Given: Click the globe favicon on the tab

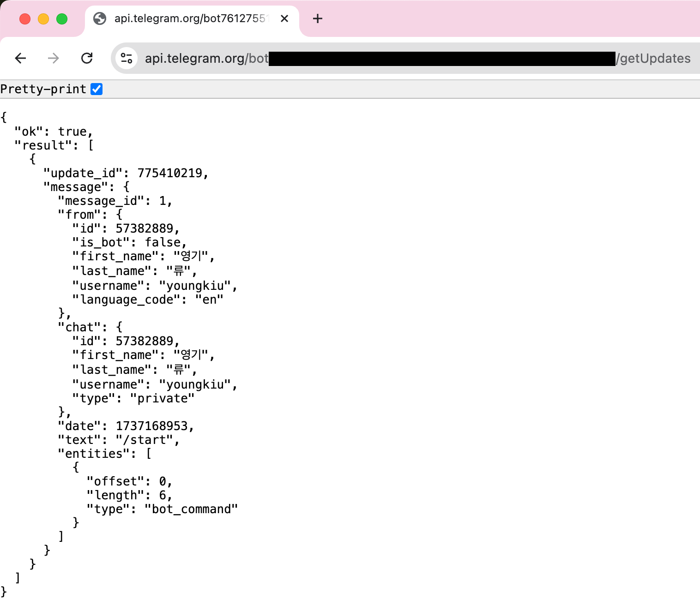Looking at the screenshot, I should pyautogui.click(x=100, y=18).
